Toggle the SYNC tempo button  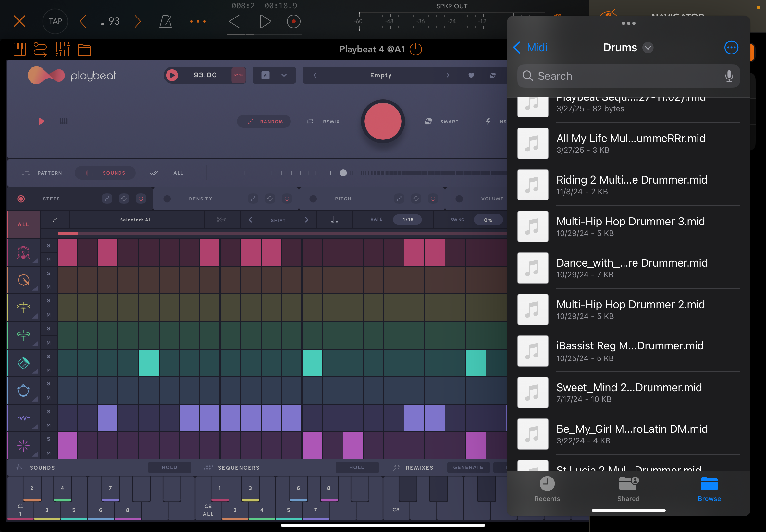pyautogui.click(x=238, y=75)
